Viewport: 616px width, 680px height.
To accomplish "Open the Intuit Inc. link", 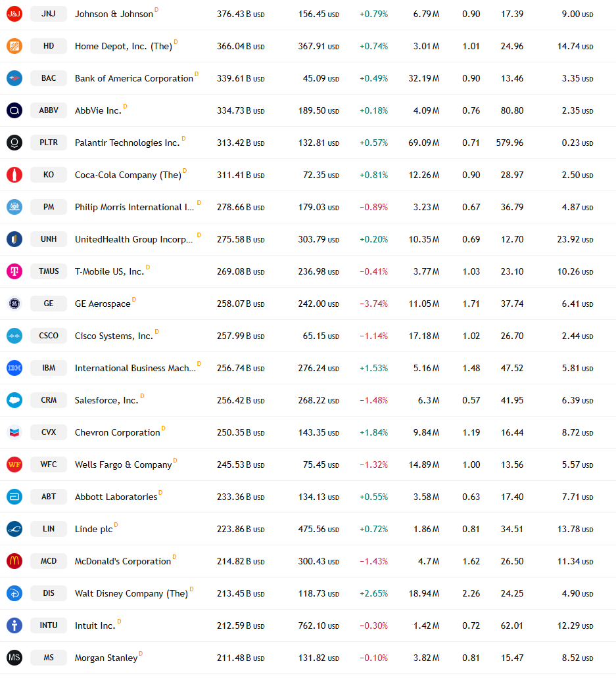I will 95,625.
